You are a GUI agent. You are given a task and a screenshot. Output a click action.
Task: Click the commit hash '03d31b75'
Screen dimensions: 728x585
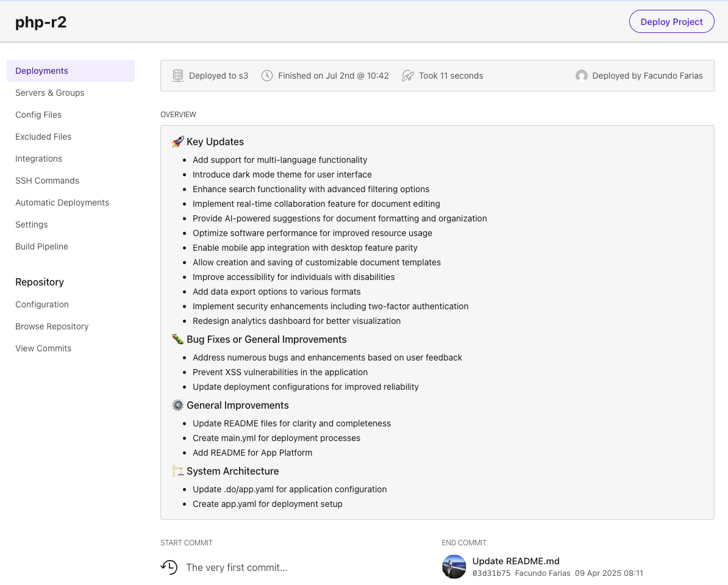pyautogui.click(x=490, y=573)
